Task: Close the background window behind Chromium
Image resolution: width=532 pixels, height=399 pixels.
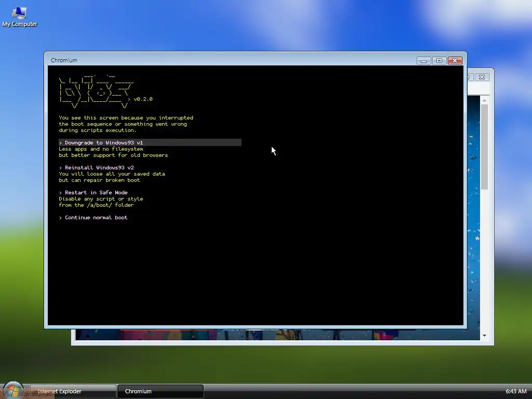Action: (x=482, y=77)
